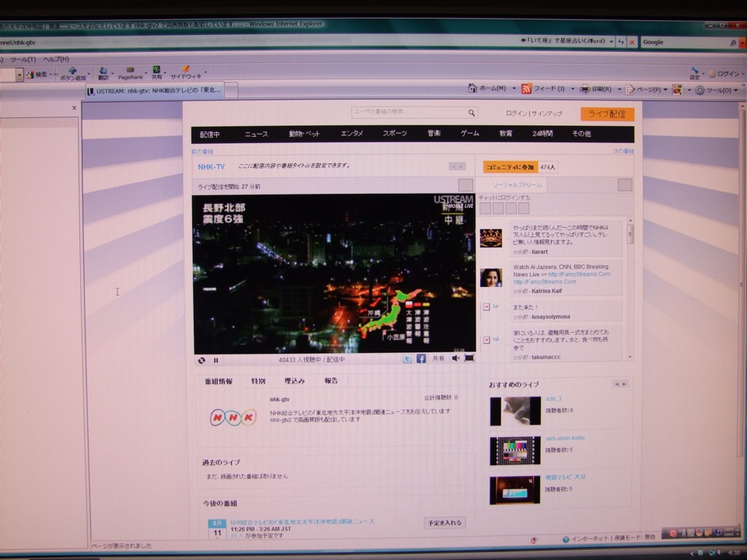Switch to the 特別 tab
This screenshot has height=560, width=747.
[x=258, y=381]
